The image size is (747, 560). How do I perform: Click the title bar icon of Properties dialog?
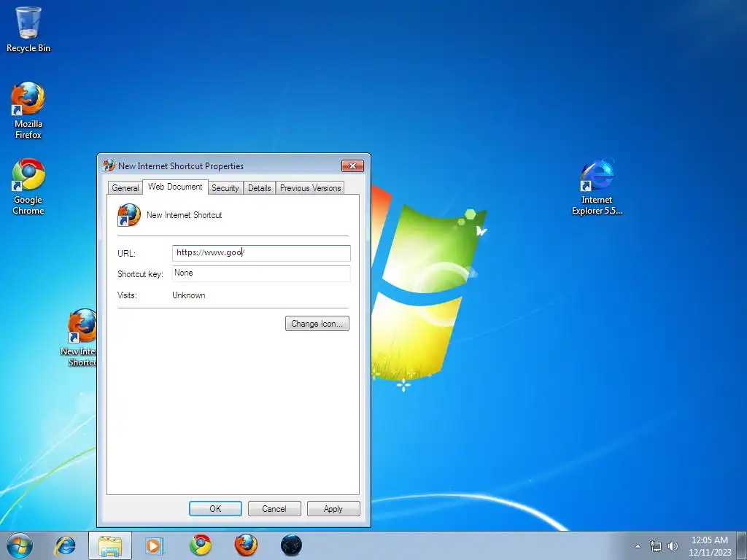click(x=109, y=166)
